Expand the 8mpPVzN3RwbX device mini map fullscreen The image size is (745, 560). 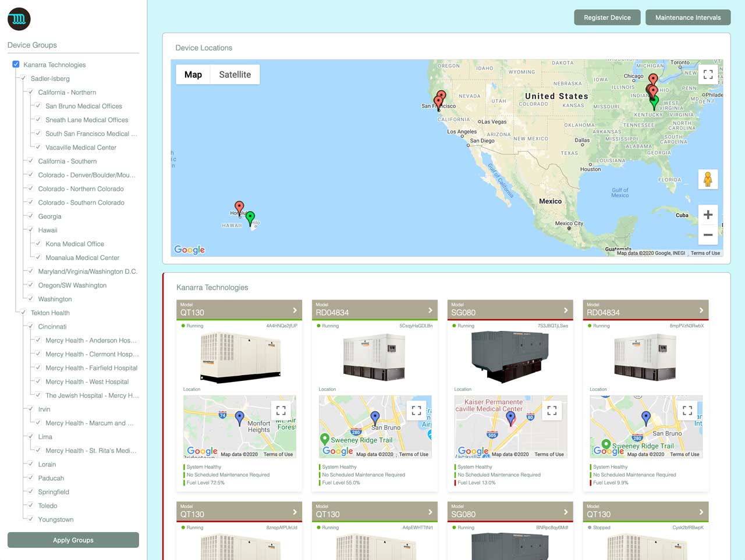pyautogui.click(x=687, y=410)
